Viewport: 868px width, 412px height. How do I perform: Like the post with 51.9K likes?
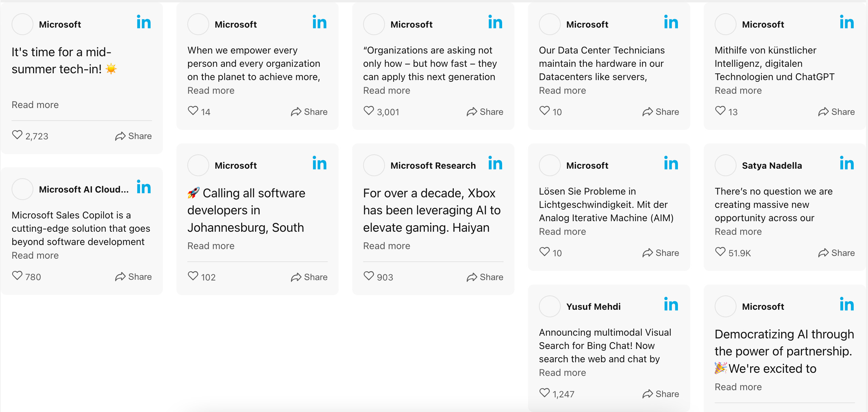(x=720, y=252)
